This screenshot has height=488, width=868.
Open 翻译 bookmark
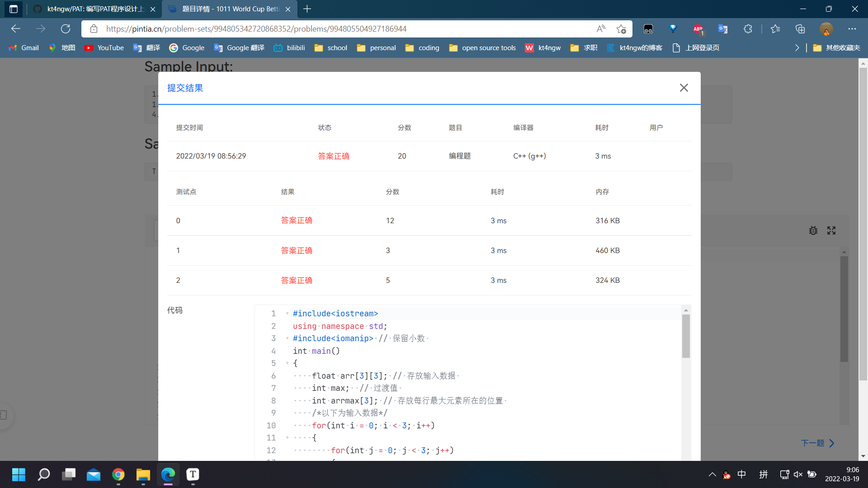click(146, 48)
